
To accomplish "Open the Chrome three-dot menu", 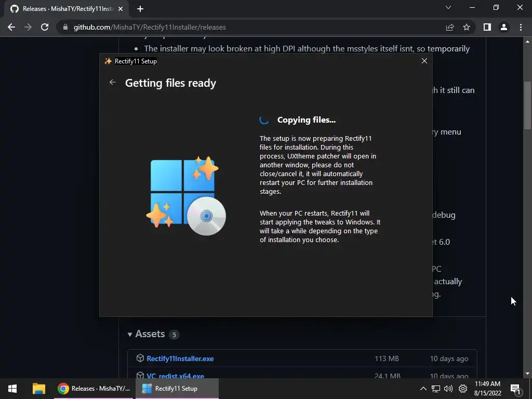I will coord(521,27).
